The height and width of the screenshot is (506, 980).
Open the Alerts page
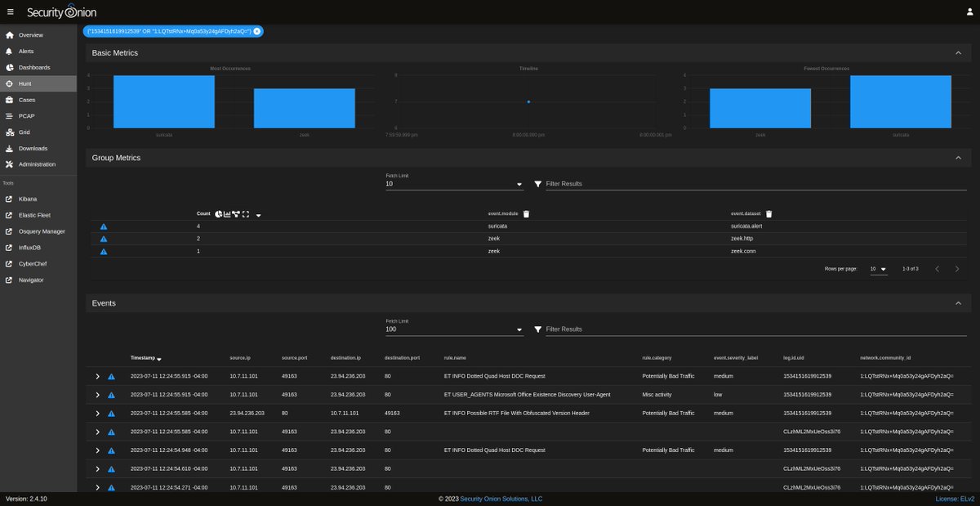38,51
